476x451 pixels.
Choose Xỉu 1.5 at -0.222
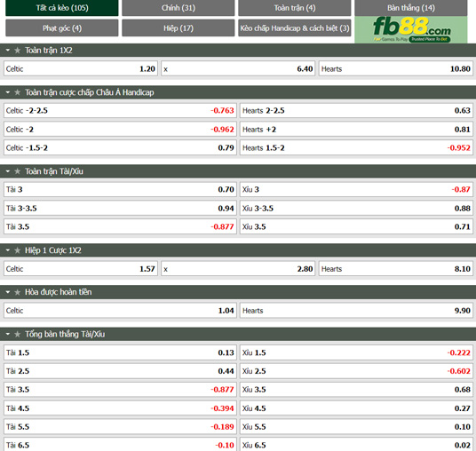coord(356,352)
